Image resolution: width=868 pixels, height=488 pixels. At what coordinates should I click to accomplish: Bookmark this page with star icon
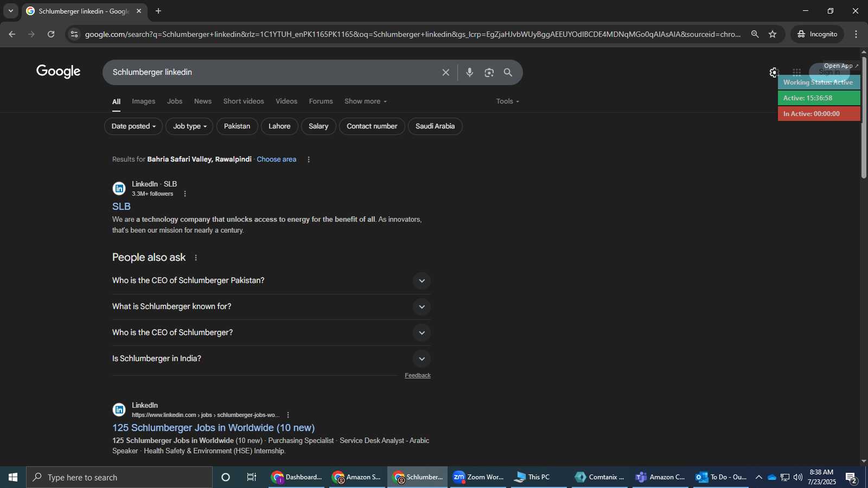(x=773, y=34)
